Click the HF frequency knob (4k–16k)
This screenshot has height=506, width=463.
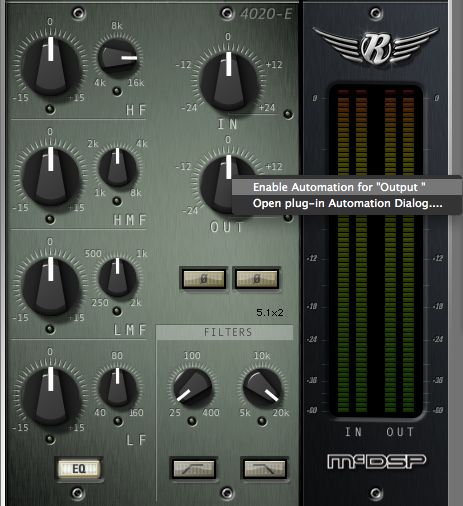(117, 58)
